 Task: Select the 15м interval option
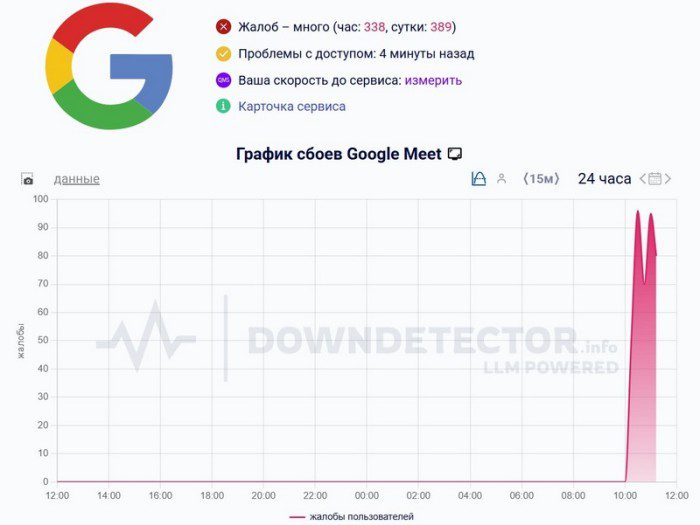click(541, 179)
